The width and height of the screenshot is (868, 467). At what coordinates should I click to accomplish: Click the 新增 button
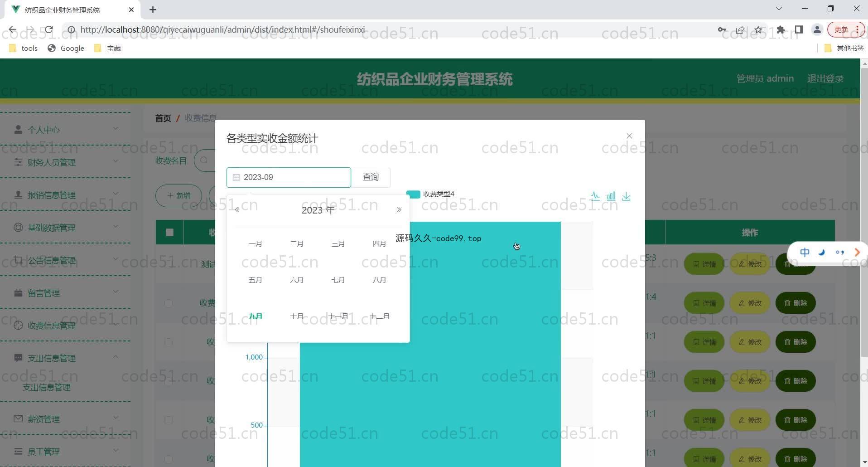coord(178,196)
